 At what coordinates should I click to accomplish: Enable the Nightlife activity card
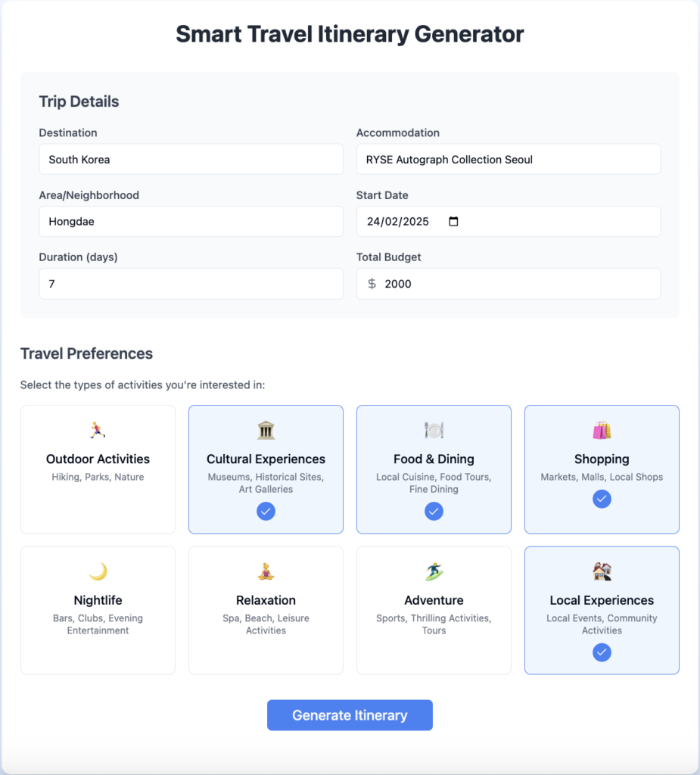tap(98, 610)
